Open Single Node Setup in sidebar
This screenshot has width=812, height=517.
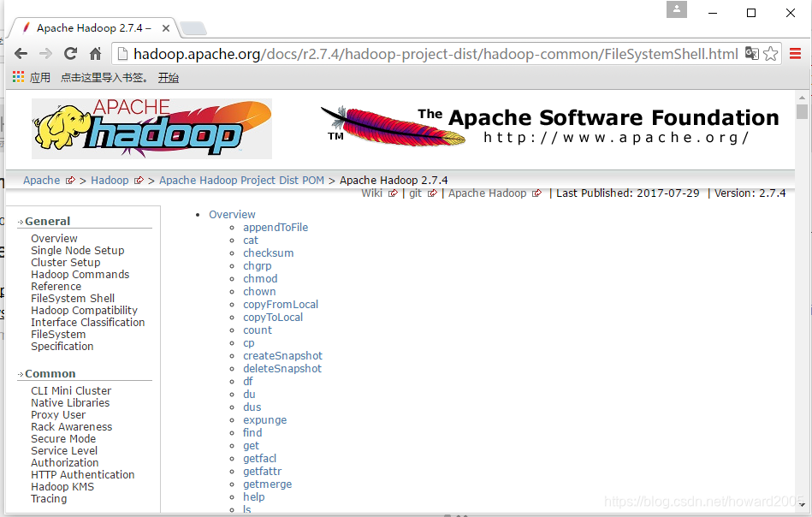[x=78, y=250]
